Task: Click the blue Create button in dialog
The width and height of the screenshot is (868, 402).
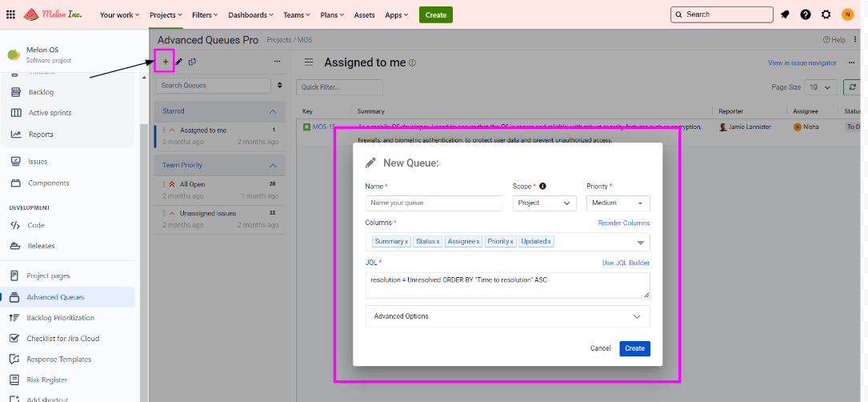Action: click(634, 348)
